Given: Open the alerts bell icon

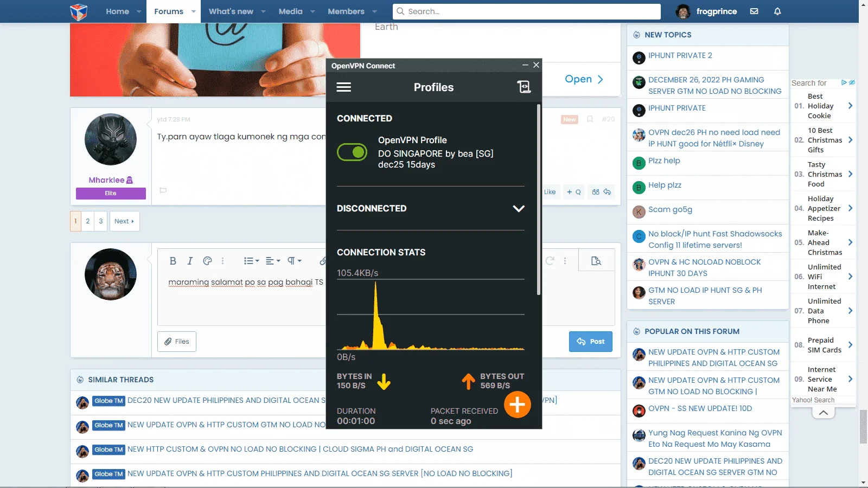Looking at the screenshot, I should (x=777, y=11).
